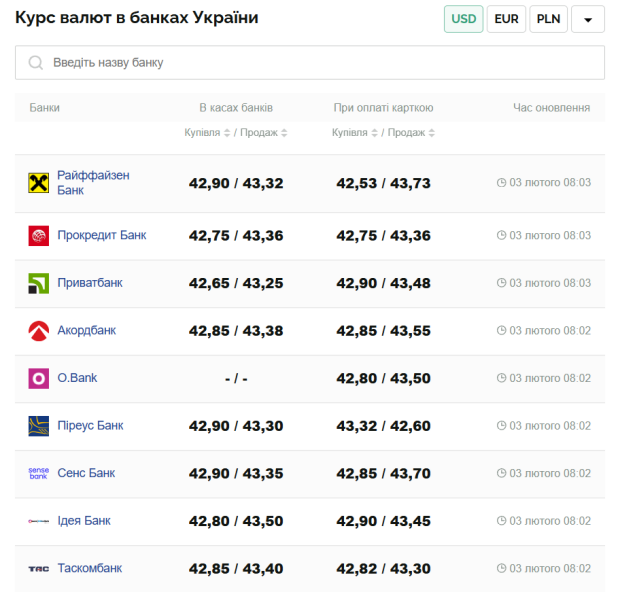The height and width of the screenshot is (592, 620).
Task: Click the Piraeus Bank logo icon
Action: pyautogui.click(x=38, y=426)
